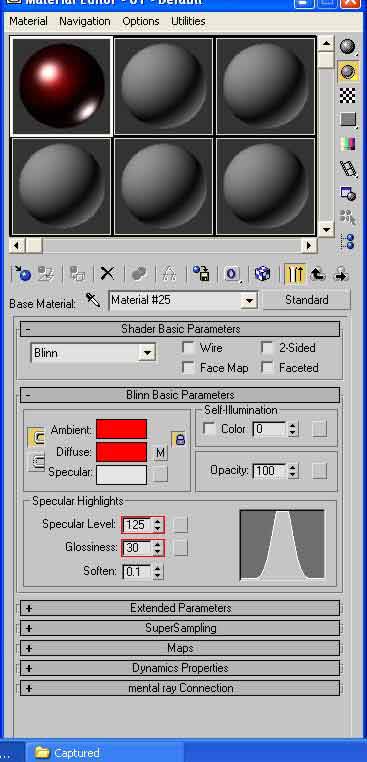The height and width of the screenshot is (762, 367).
Task: Toggle the Show End Result icon
Action: 296,274
